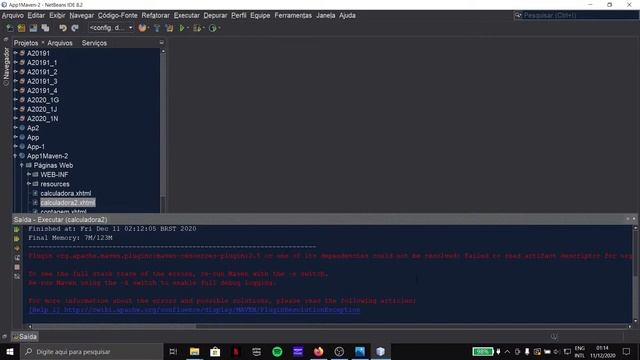The image size is (640, 360).
Task: Open the Executar menu
Action: click(187, 16)
